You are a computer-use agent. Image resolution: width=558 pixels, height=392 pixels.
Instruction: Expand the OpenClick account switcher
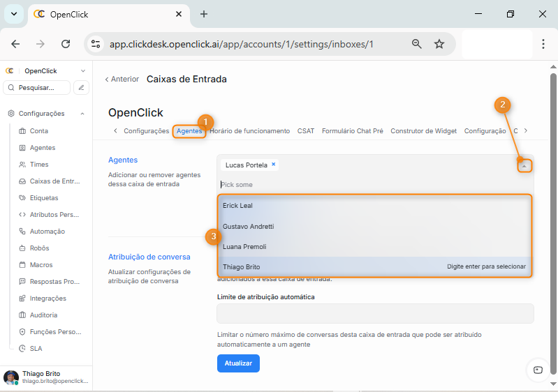(x=83, y=71)
